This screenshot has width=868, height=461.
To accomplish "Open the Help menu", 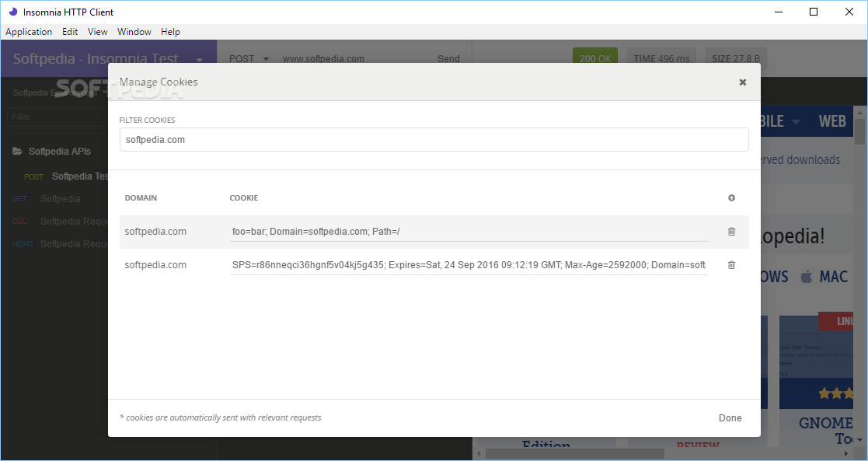I will [170, 32].
